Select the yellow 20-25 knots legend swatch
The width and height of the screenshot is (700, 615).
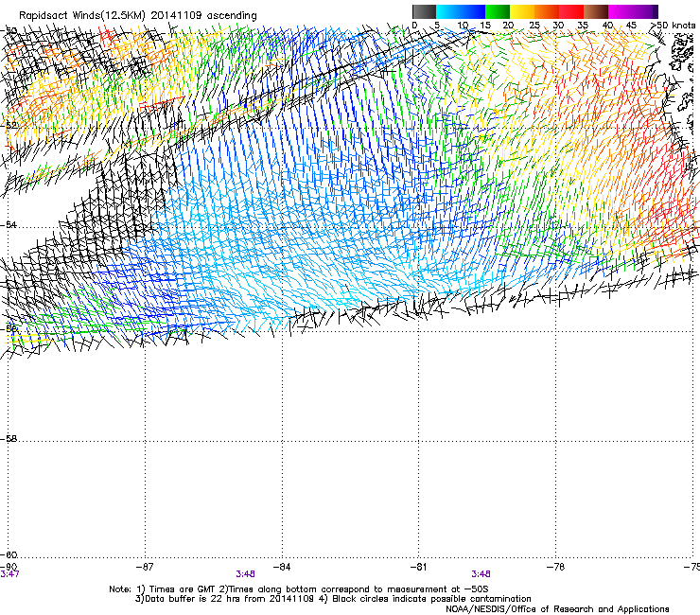pos(522,11)
